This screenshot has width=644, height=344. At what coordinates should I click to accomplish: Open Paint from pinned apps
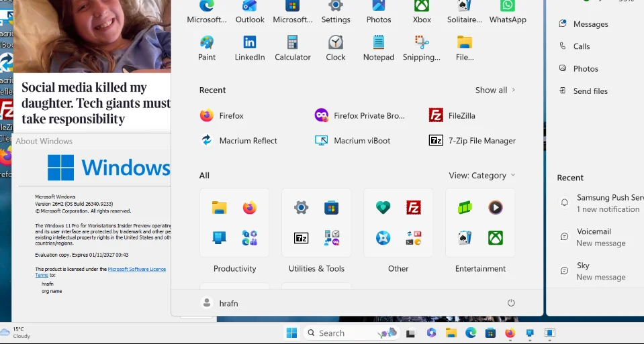pos(207,48)
